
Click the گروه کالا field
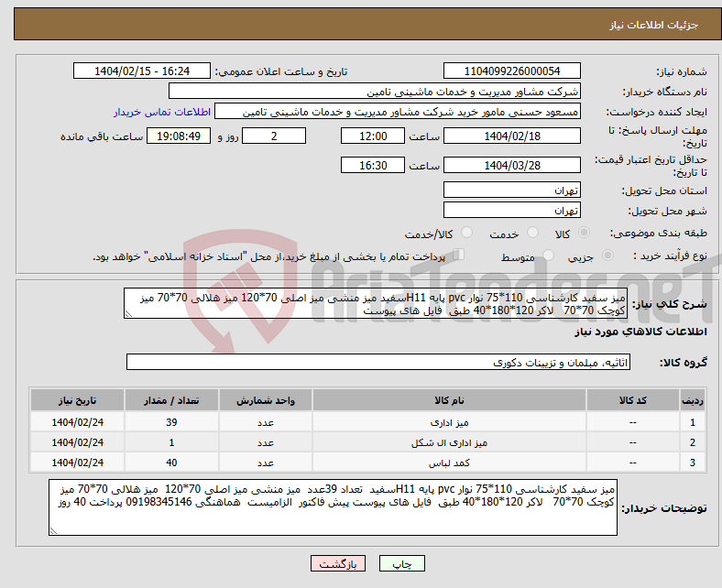coord(378,362)
